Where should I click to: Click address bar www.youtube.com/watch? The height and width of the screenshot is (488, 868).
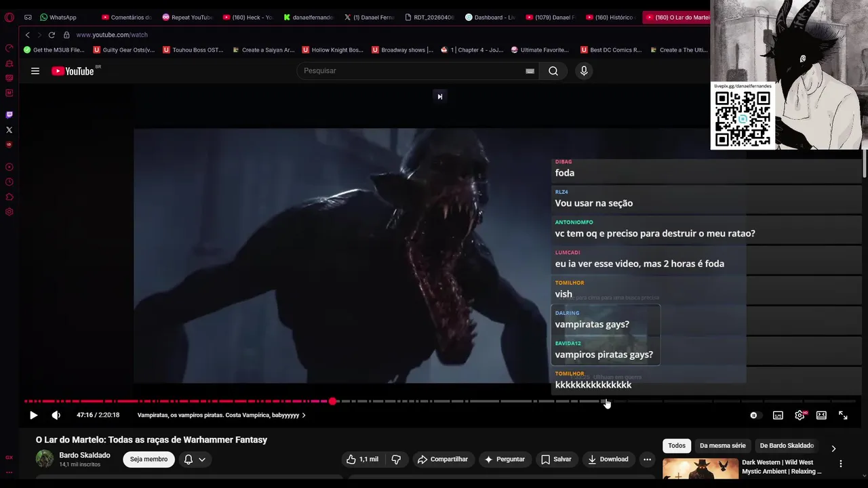[x=112, y=35]
